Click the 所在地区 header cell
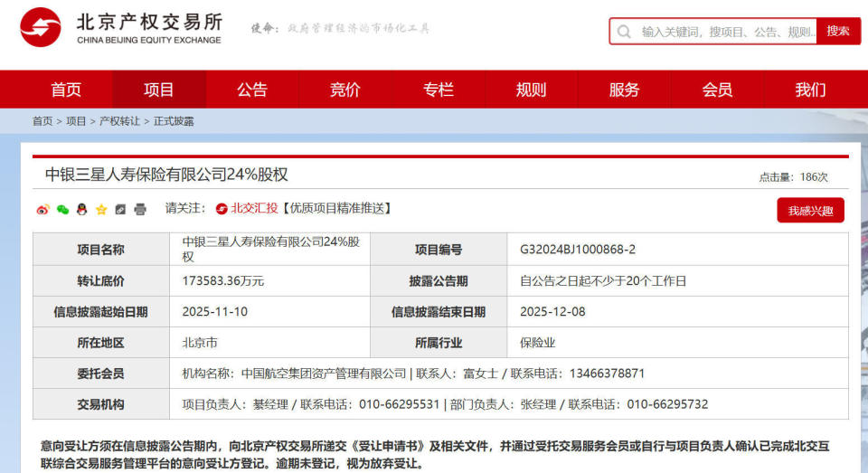This screenshot has width=868, height=473. 100,343
